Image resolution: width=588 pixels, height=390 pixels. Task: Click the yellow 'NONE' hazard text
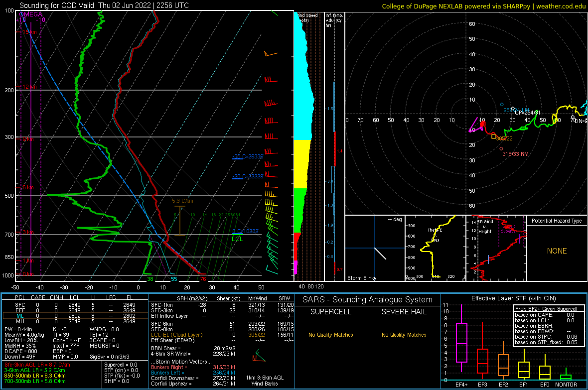coord(557,251)
